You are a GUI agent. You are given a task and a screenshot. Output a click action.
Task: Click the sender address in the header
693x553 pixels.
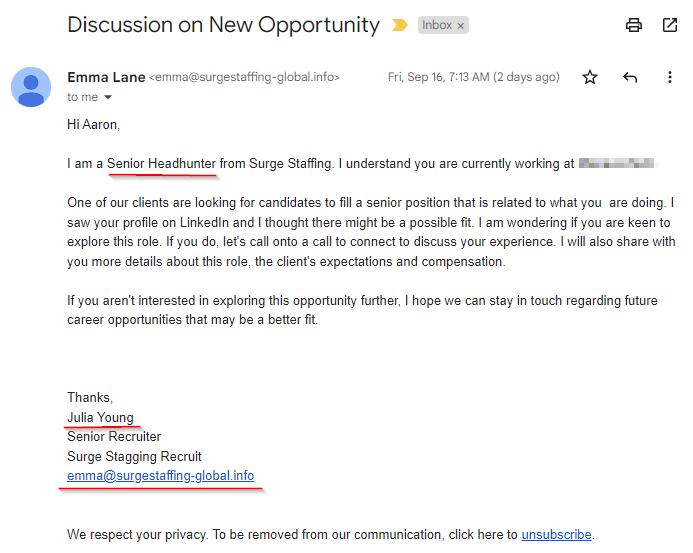(245, 77)
